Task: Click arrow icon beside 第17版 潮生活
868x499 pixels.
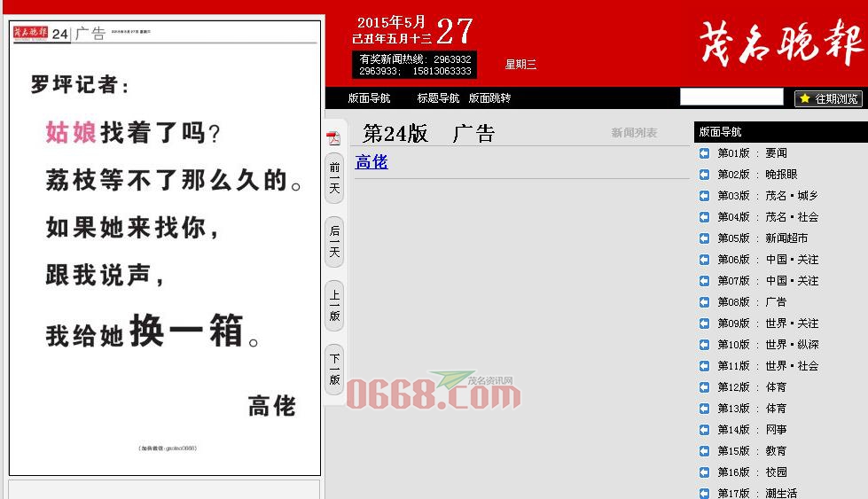Action: pyautogui.click(x=704, y=493)
